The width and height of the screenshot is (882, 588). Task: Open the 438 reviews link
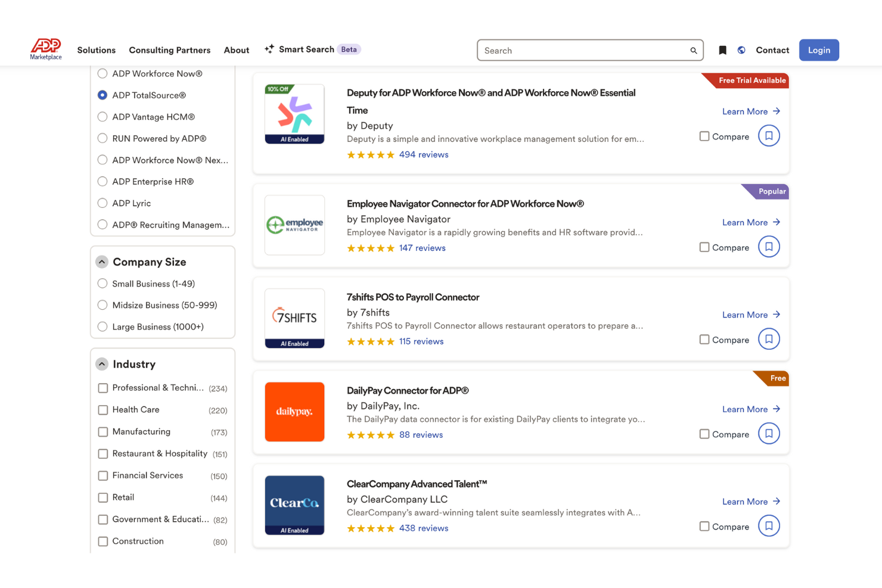pos(424,528)
